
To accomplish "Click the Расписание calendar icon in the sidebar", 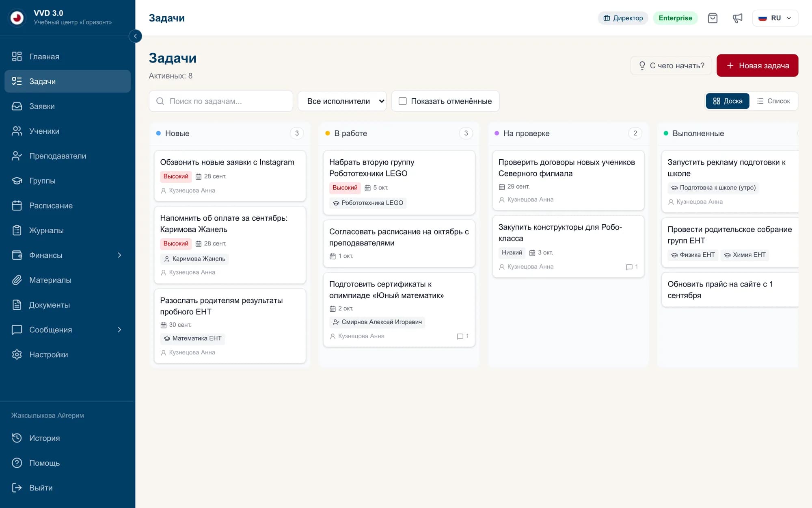I will coord(17,205).
